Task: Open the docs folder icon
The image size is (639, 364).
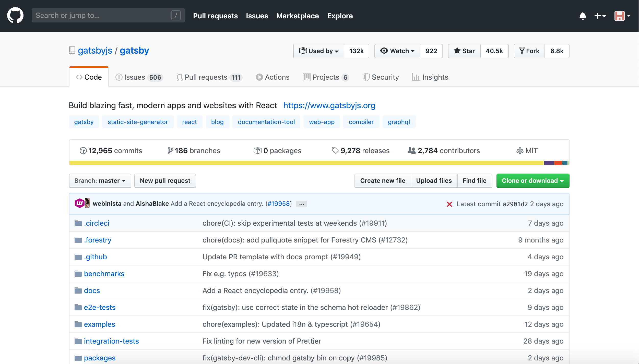Action: 78,290
